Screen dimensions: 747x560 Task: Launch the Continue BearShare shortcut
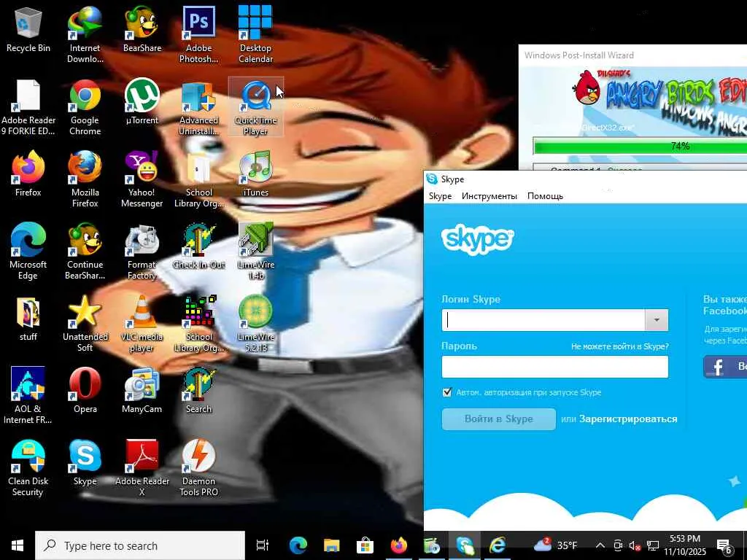(x=85, y=251)
